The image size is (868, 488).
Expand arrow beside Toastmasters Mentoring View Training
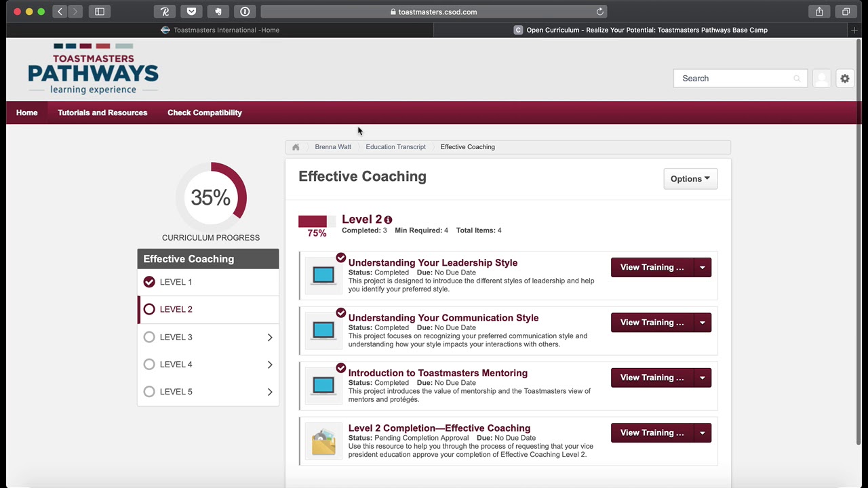point(703,378)
